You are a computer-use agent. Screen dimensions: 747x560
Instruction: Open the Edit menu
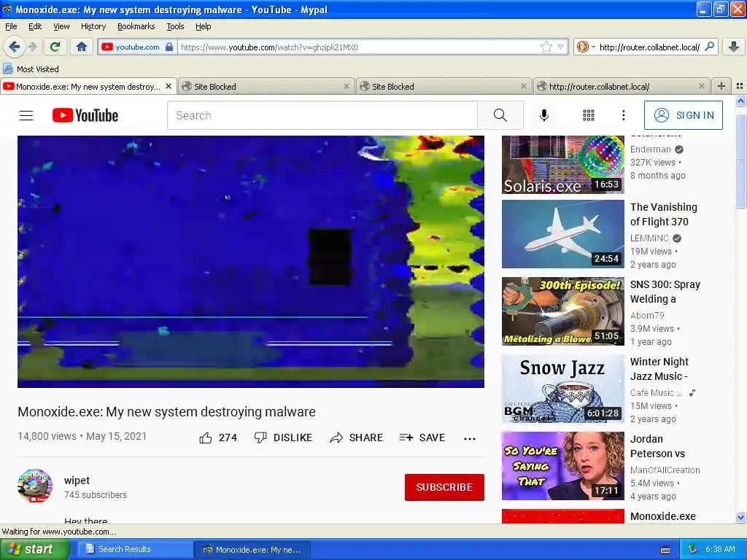[x=35, y=26]
